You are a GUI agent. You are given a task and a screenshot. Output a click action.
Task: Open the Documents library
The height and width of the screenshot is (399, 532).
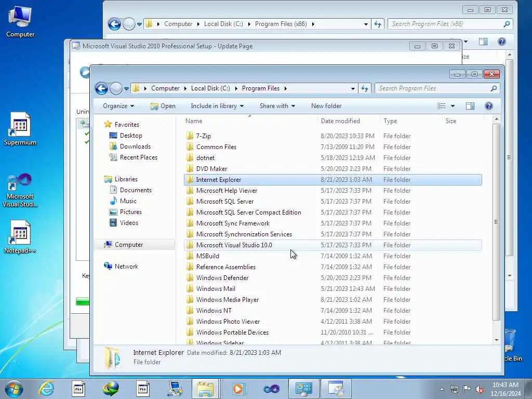coord(136,190)
